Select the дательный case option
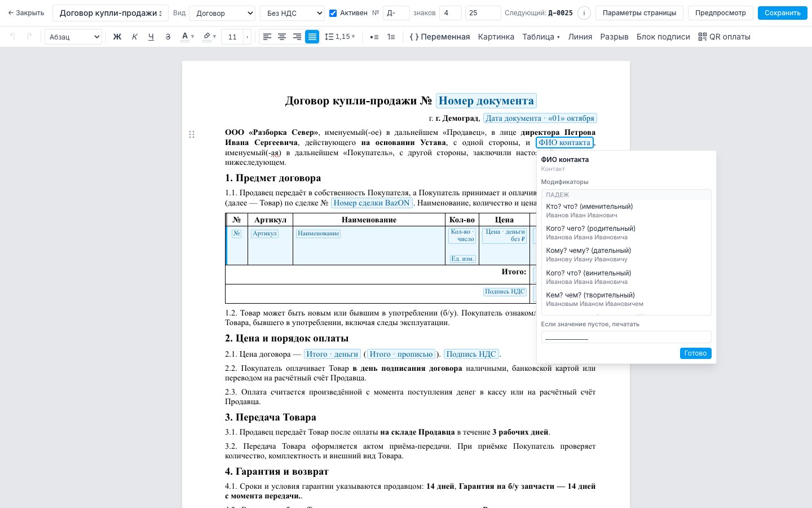This screenshot has width=812, height=508. coord(626,255)
